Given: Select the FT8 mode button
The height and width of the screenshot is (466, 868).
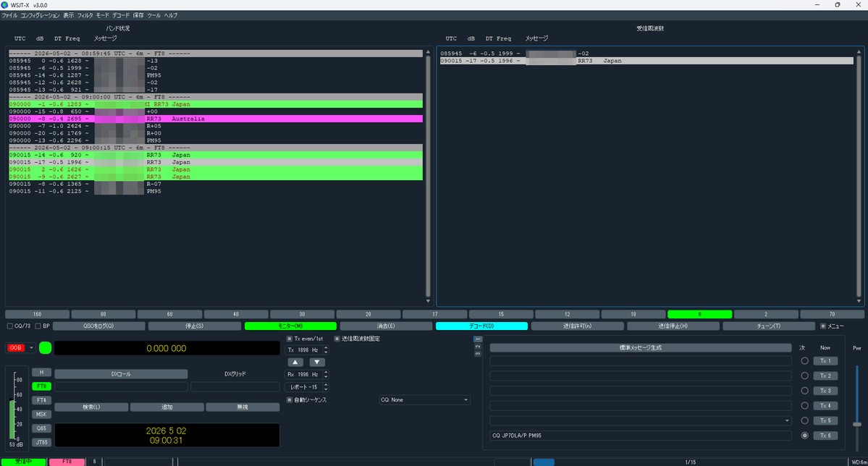Looking at the screenshot, I should pyautogui.click(x=41, y=386).
